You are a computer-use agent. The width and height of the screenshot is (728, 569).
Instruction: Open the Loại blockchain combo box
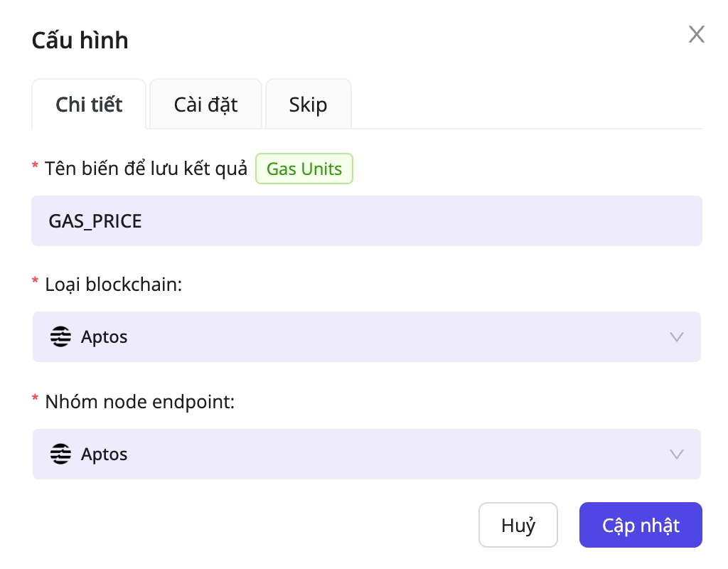tap(366, 336)
